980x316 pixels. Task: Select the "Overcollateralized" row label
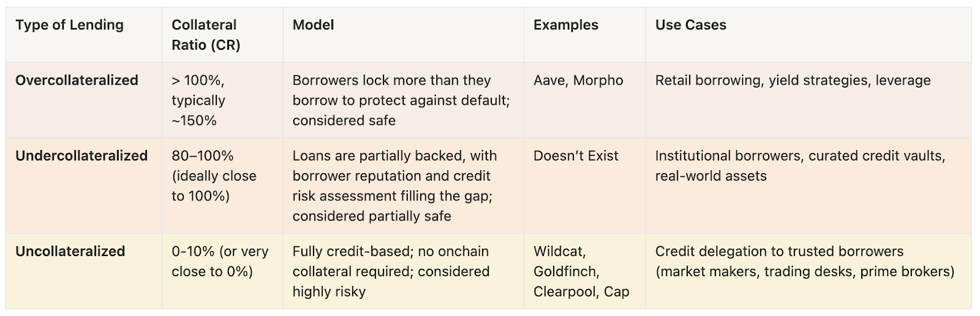tap(77, 80)
